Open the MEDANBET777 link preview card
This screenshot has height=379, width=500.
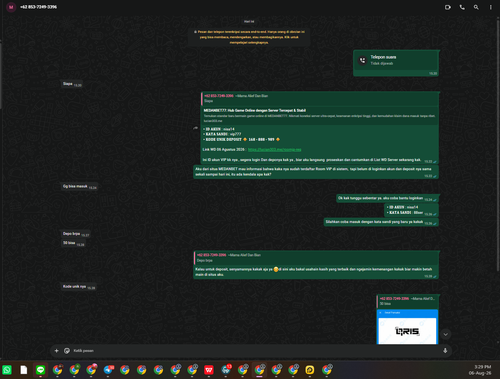tap(320, 115)
